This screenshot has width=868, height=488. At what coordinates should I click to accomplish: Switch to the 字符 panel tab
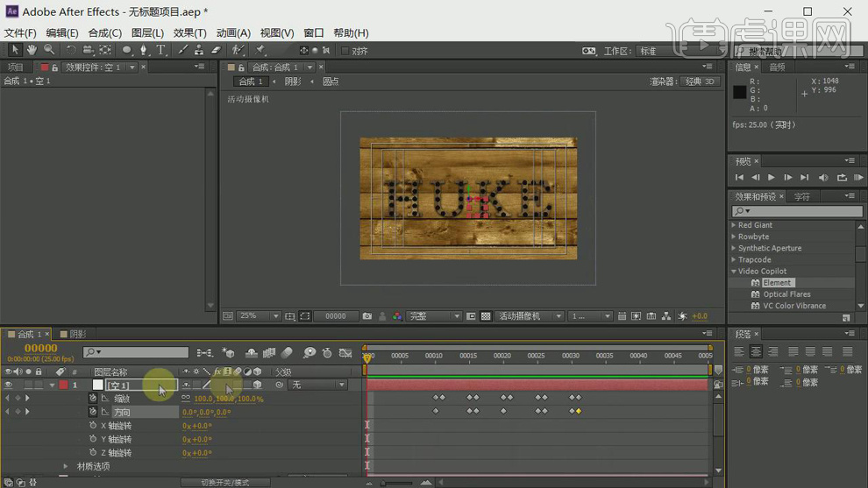point(801,196)
